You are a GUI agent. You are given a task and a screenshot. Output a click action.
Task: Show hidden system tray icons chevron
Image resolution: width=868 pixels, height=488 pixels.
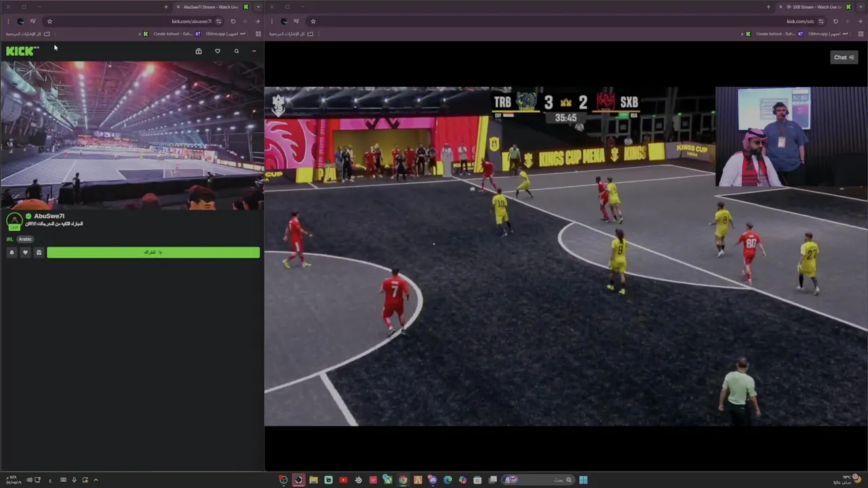pyautogui.click(x=96, y=480)
